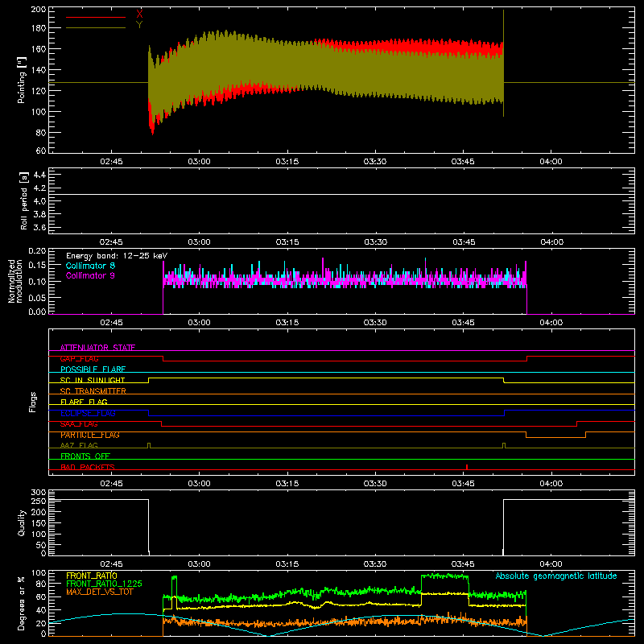
Task: Click the 03:00 label under Quality plot
Action: pyautogui.click(x=199, y=564)
